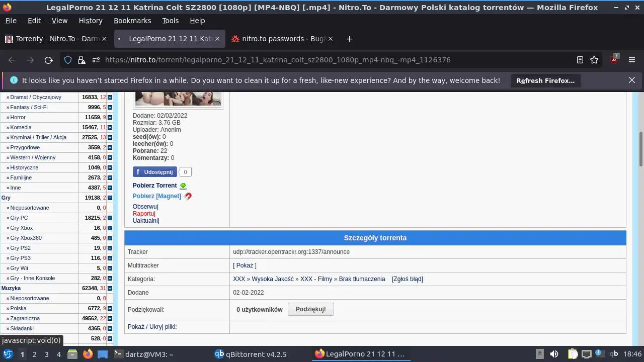Click the magnet icon next to Pobierz [Magnet]
This screenshot has width=644, height=362.
coord(188,196)
